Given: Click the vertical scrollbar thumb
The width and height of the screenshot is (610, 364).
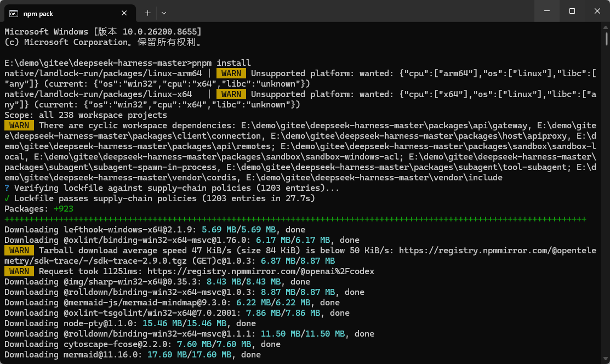Looking at the screenshot, I should [606, 38].
